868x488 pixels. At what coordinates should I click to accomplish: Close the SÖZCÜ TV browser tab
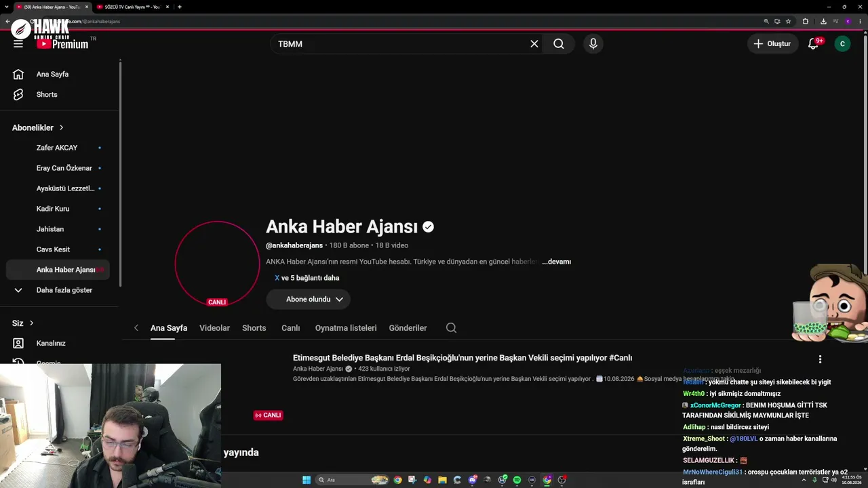[x=167, y=7]
